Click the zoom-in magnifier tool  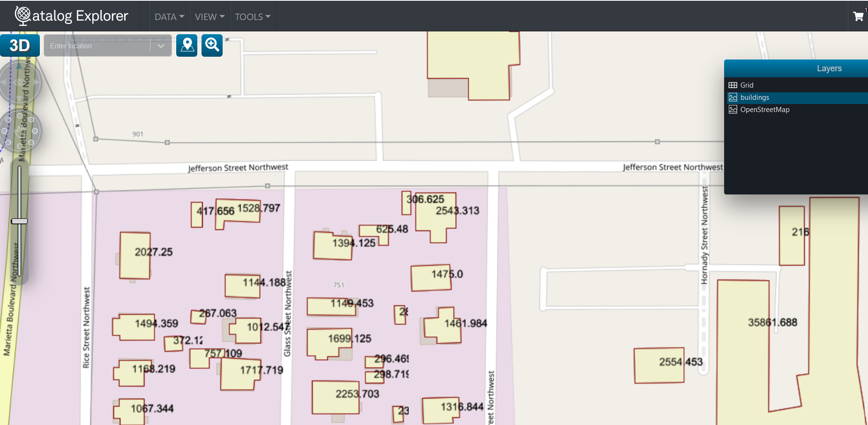tap(212, 45)
